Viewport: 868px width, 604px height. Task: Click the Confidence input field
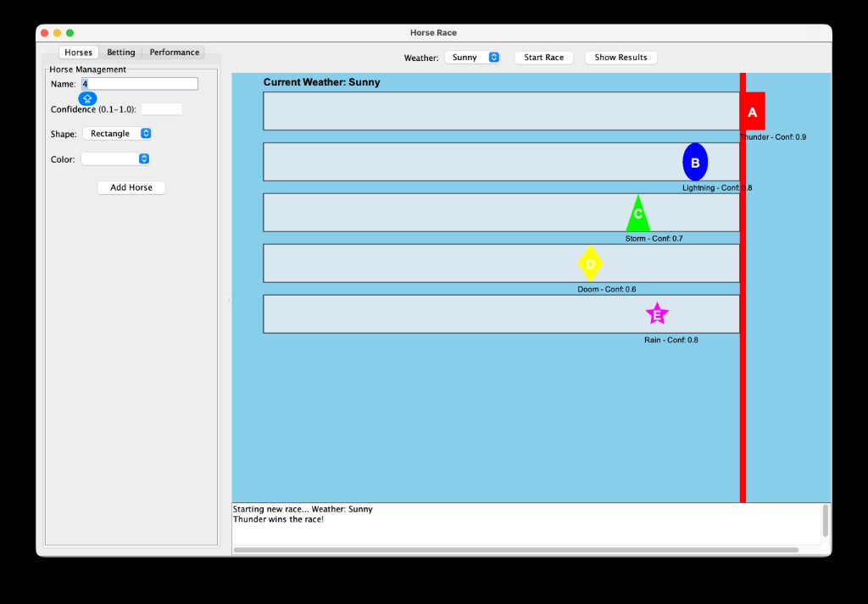tap(162, 109)
